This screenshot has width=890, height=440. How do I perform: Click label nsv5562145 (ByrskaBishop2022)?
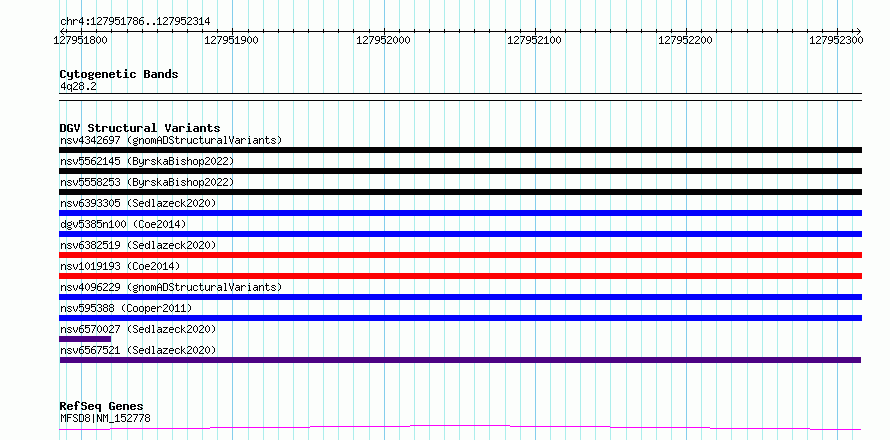(146, 161)
